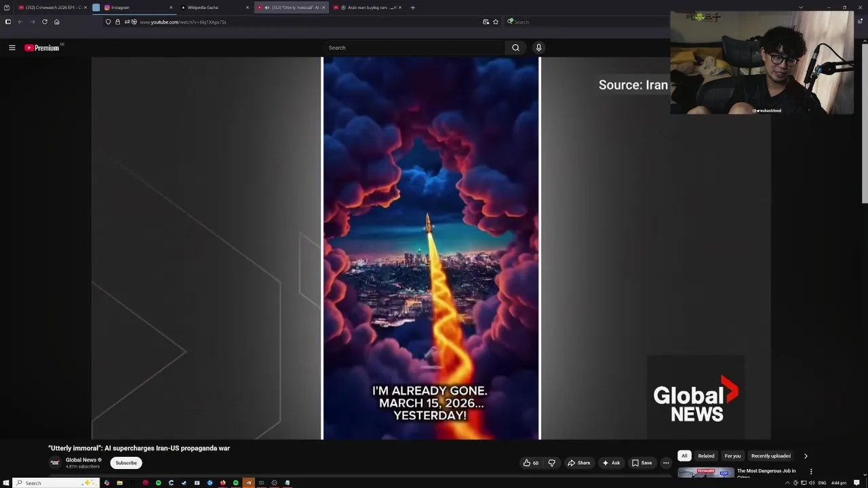Viewport: 868px width, 488px height.
Task: Share the Global News video
Action: click(x=579, y=463)
